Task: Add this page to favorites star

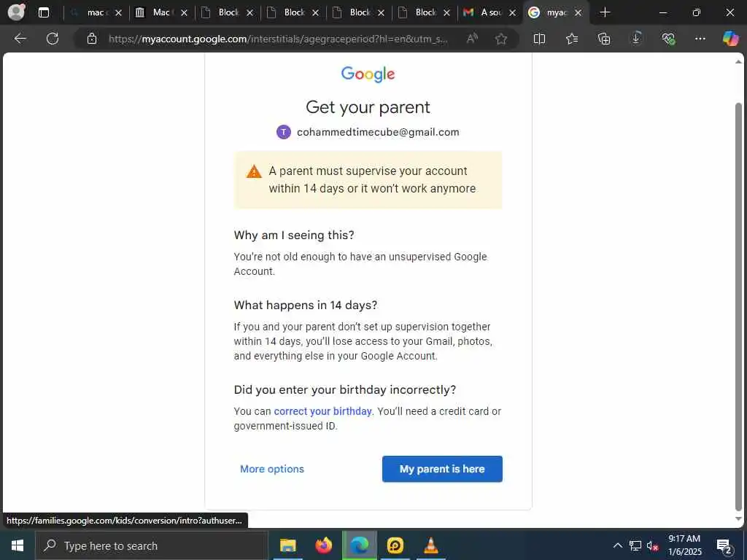Action: click(x=500, y=39)
